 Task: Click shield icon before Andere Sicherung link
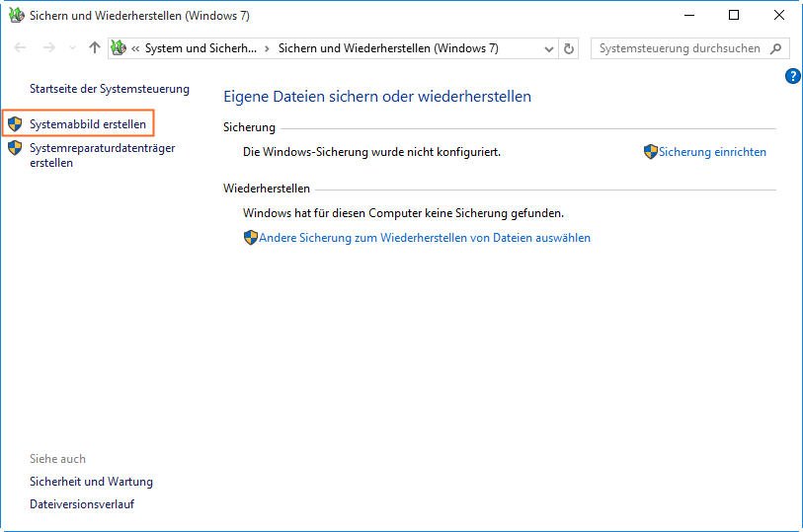tap(251, 237)
